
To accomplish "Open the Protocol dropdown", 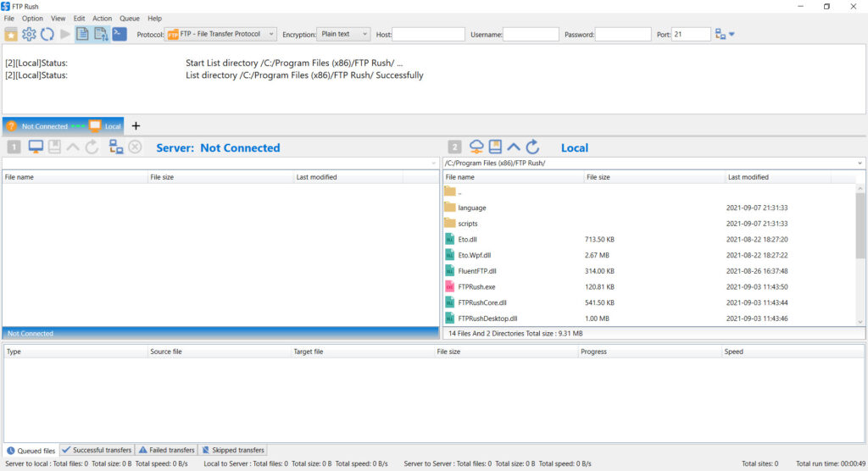I will [220, 35].
